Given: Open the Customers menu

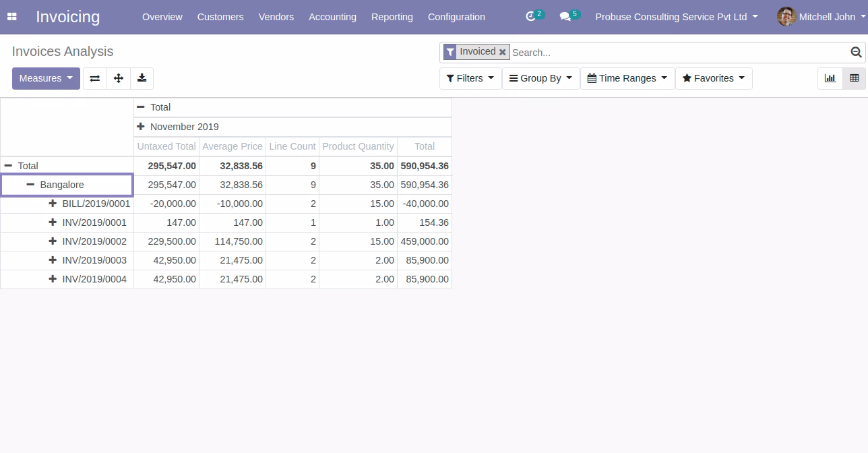Looking at the screenshot, I should tap(220, 17).
